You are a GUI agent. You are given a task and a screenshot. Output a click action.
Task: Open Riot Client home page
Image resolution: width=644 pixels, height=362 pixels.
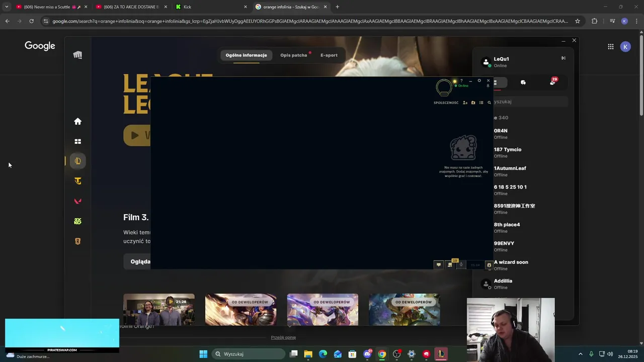(x=77, y=121)
